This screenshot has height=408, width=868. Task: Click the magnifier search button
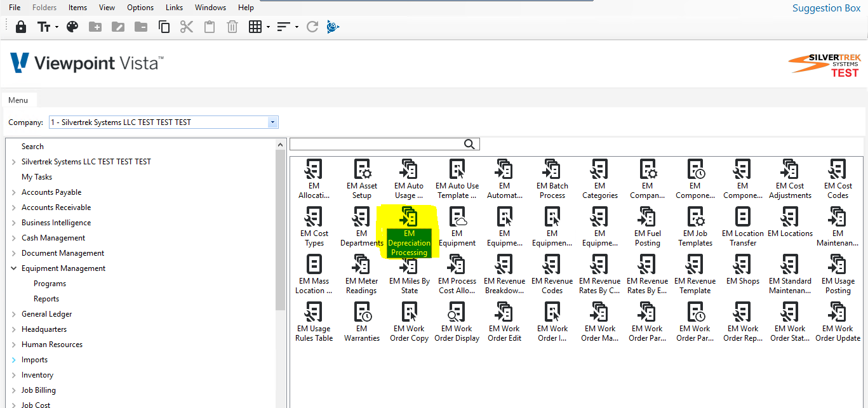click(470, 144)
